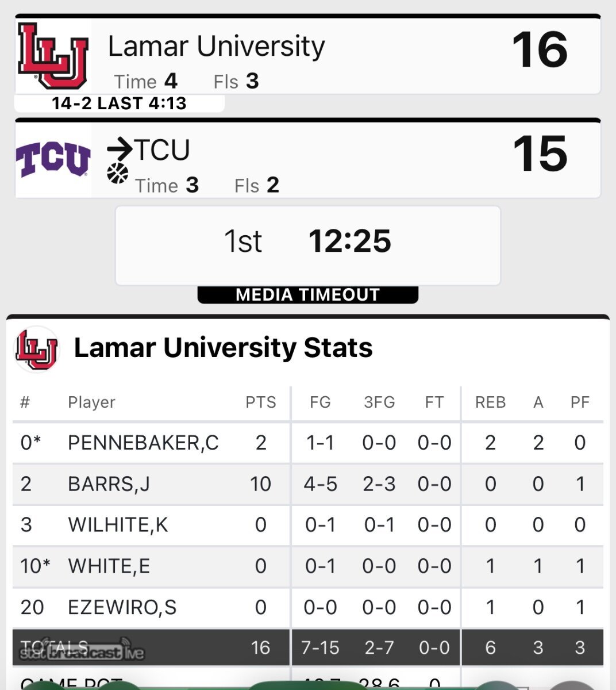Image resolution: width=616 pixels, height=690 pixels.
Task: Open PENNEBAKER,C player row
Action: [x=143, y=443]
